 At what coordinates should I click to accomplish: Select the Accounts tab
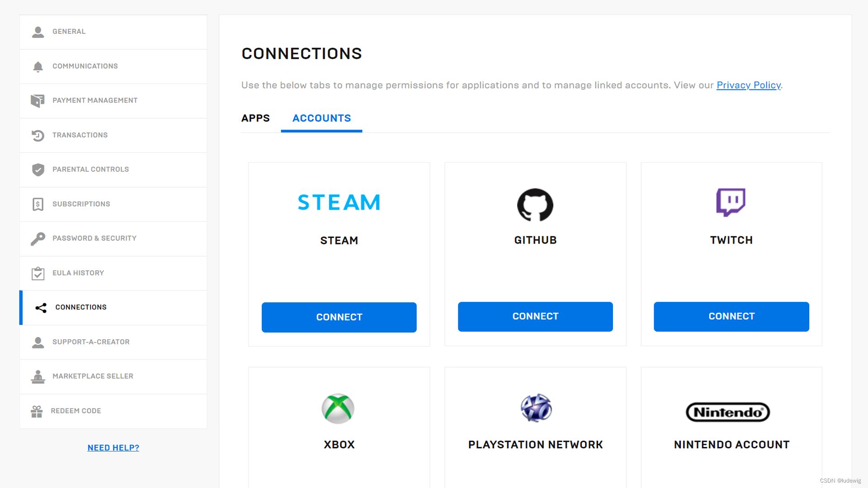click(x=321, y=118)
